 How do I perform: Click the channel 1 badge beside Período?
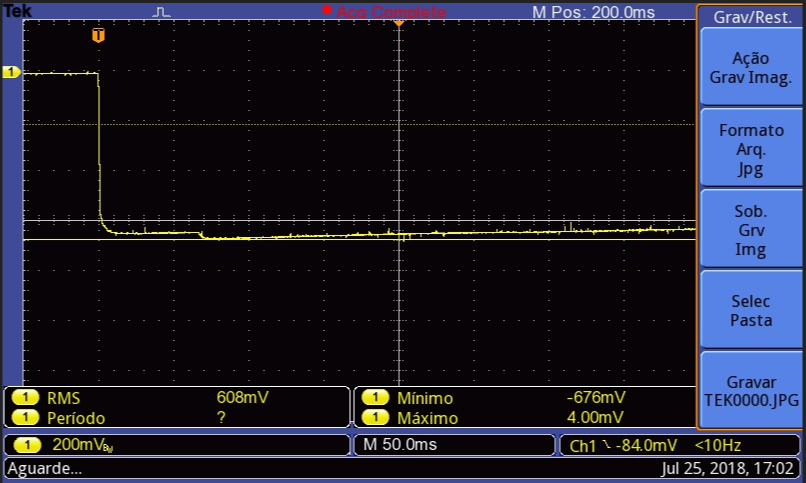(x=25, y=417)
